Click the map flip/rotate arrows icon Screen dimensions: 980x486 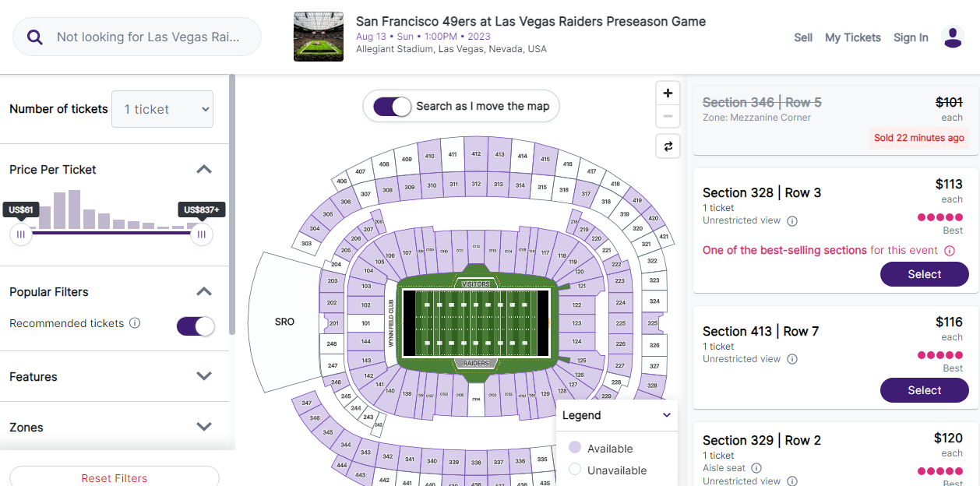pos(668,146)
